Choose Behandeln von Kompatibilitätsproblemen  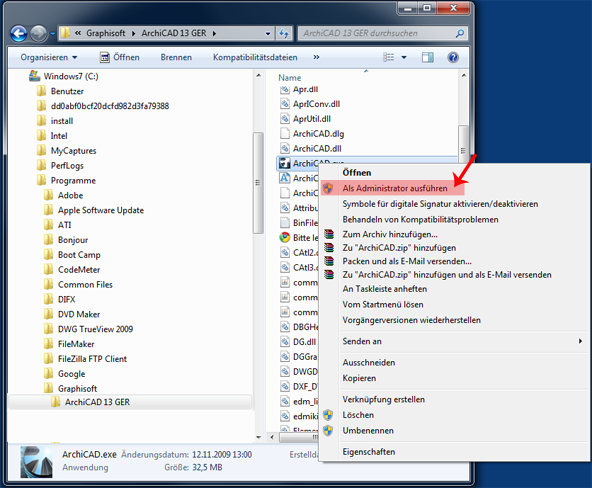420,219
